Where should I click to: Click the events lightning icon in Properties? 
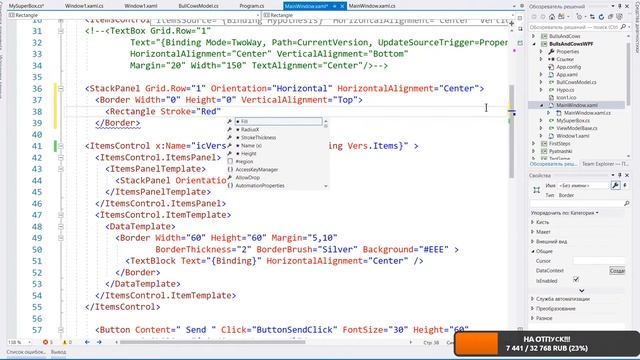pos(624,185)
